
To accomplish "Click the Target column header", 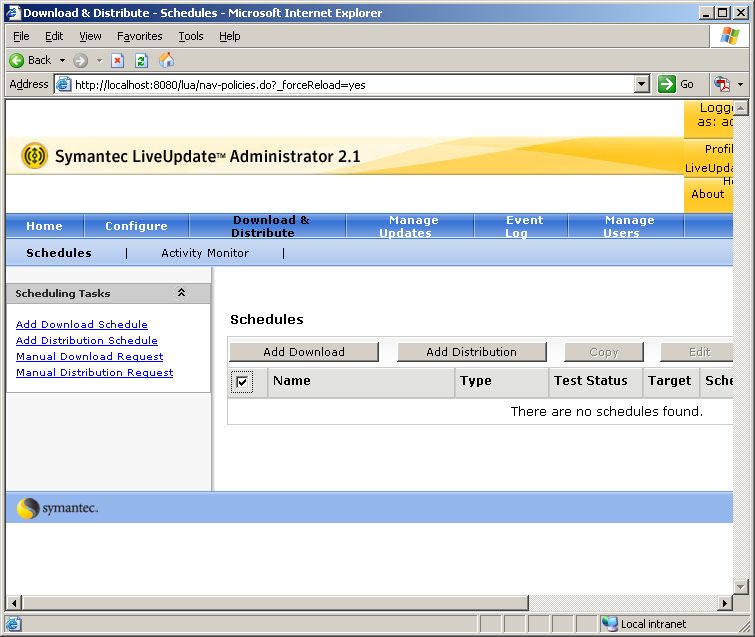I will tap(669, 380).
